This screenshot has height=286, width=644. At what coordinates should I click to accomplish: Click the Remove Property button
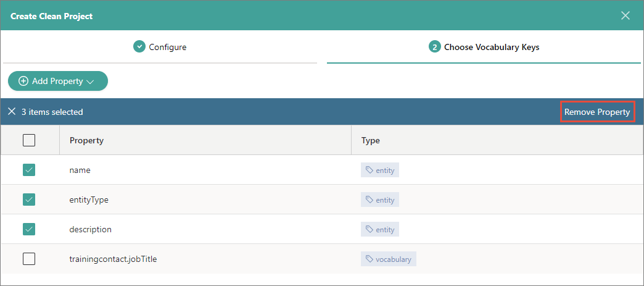[x=597, y=112]
